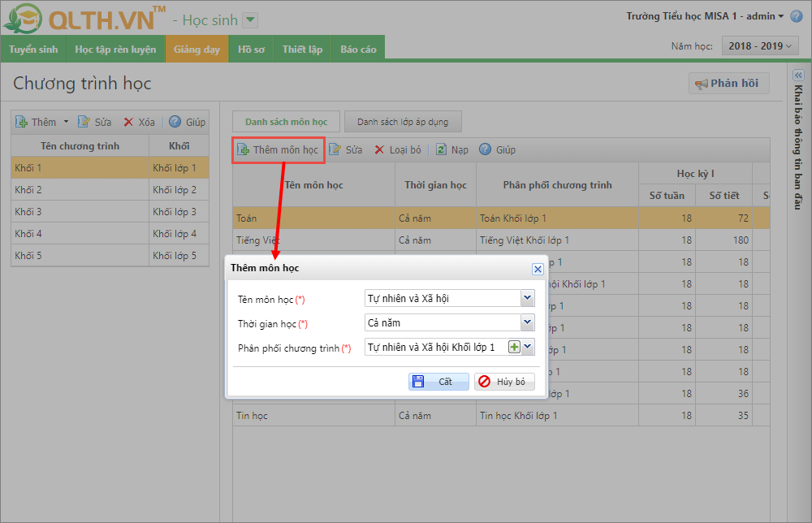Expand the Thêm dropdown arrow in program toolbar

point(67,122)
